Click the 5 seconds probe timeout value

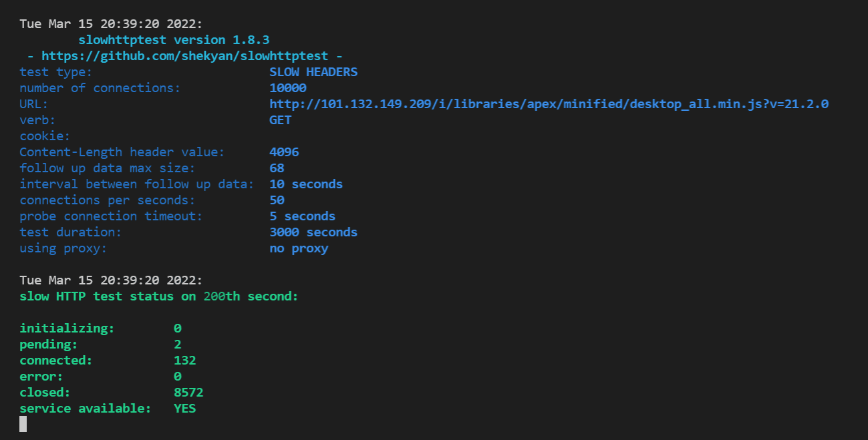pyautogui.click(x=302, y=216)
